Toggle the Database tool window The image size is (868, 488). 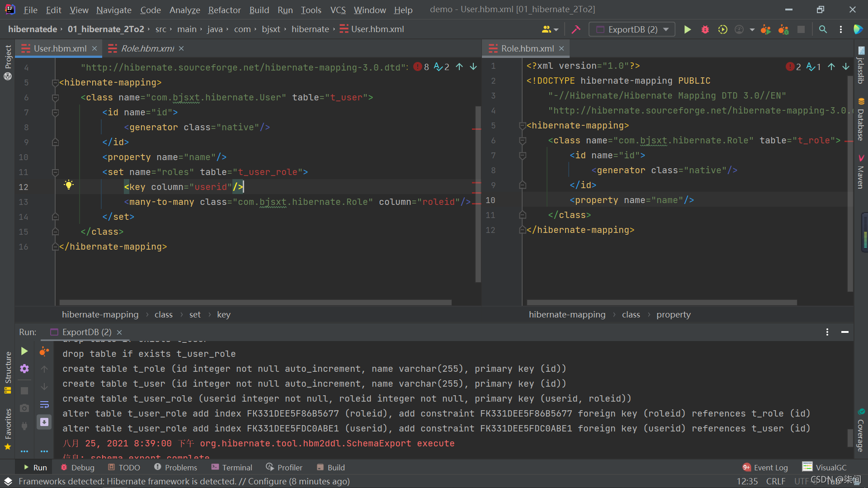[861, 119]
